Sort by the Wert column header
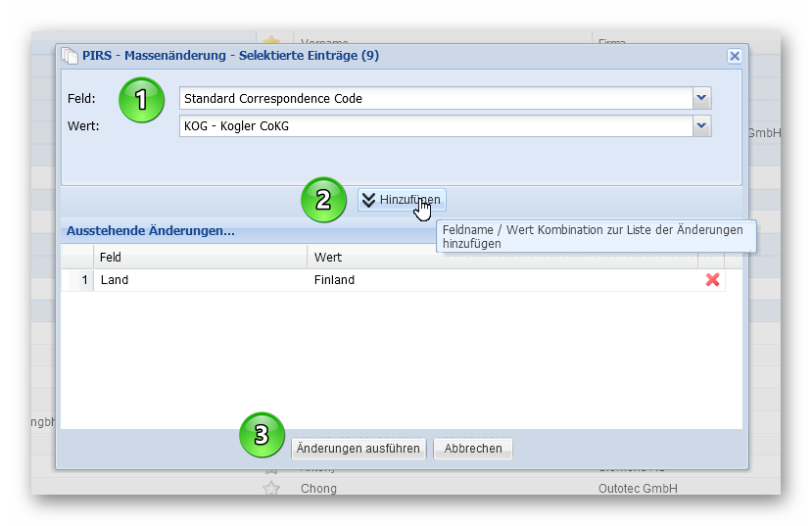Viewport: 812px width, 526px height. point(502,257)
